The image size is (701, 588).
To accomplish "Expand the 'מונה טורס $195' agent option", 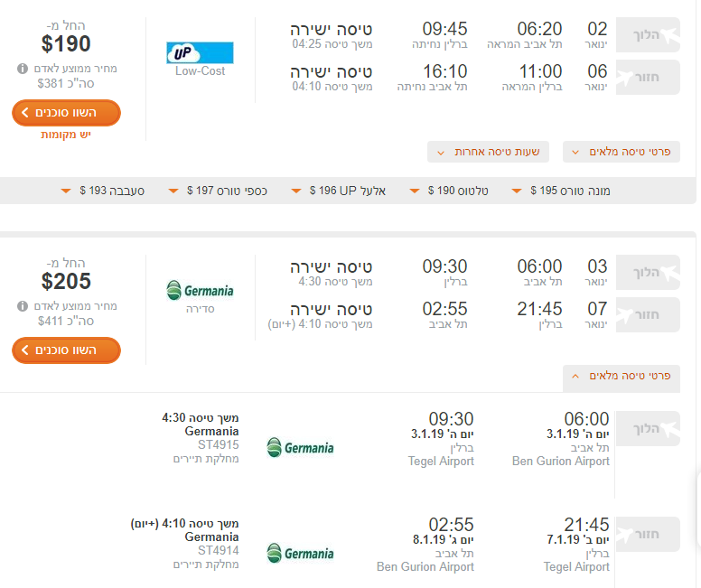I will [561, 191].
